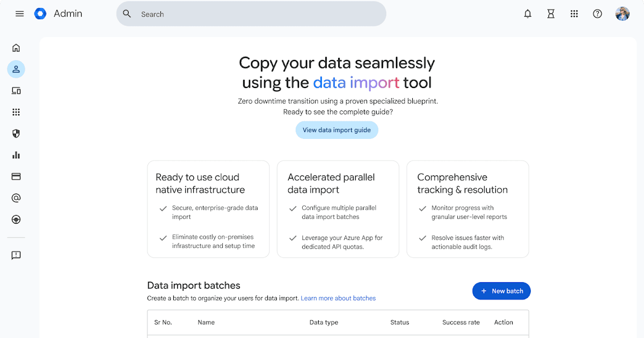This screenshot has height=338, width=644.
Task: Open the tasks hourglass icon
Action: pos(551,14)
